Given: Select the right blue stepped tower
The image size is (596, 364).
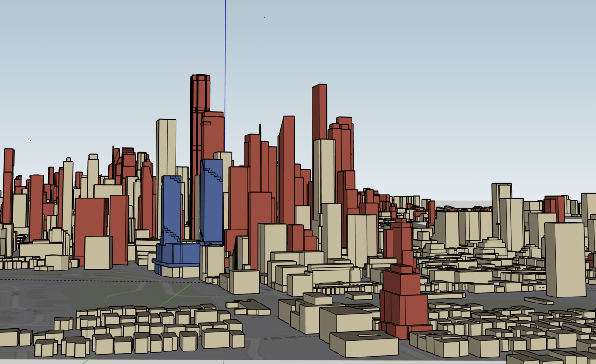Looking at the screenshot, I should click(212, 201).
